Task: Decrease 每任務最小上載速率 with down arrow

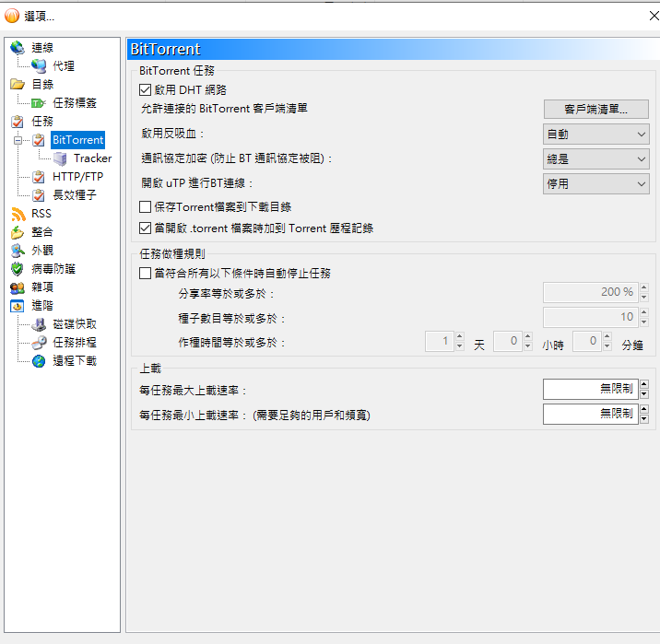Action: 644,419
